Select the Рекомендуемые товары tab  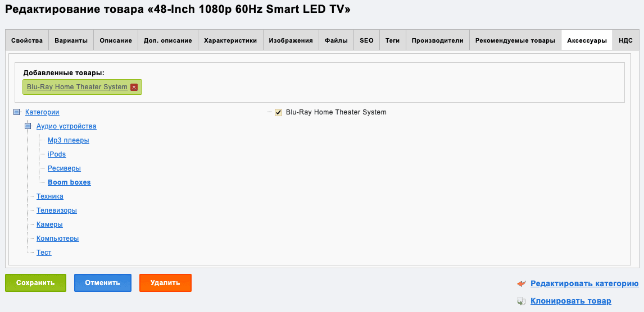[515, 40]
